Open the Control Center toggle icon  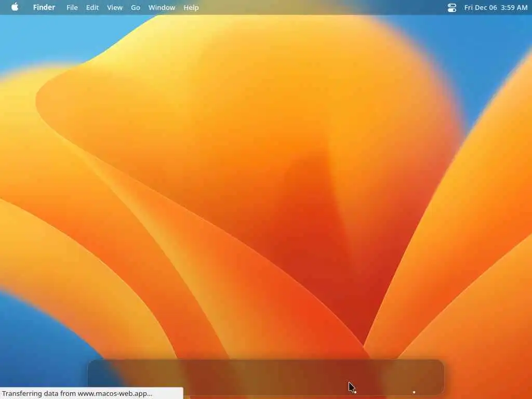(x=452, y=7)
